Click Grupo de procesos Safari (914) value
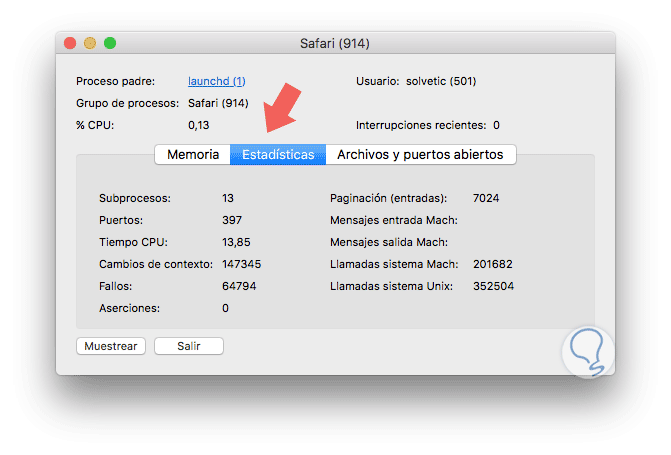Viewport: 671px width, 455px height. click(218, 103)
